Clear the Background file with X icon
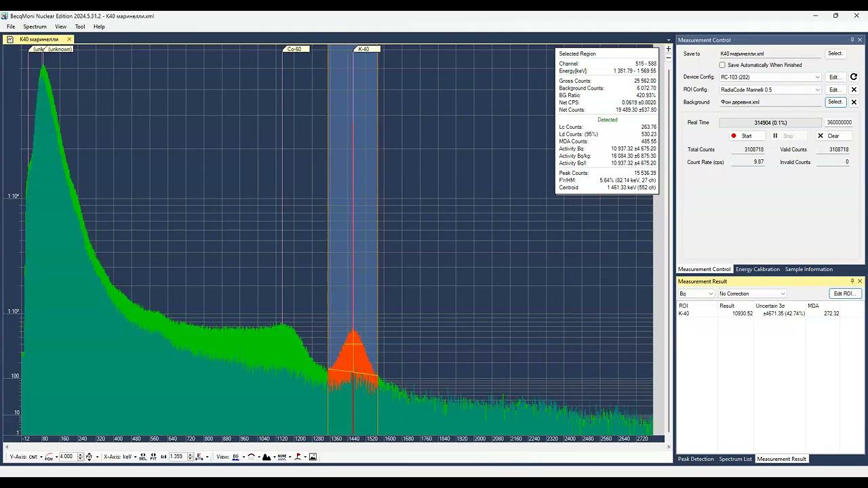868x488 pixels. (854, 102)
